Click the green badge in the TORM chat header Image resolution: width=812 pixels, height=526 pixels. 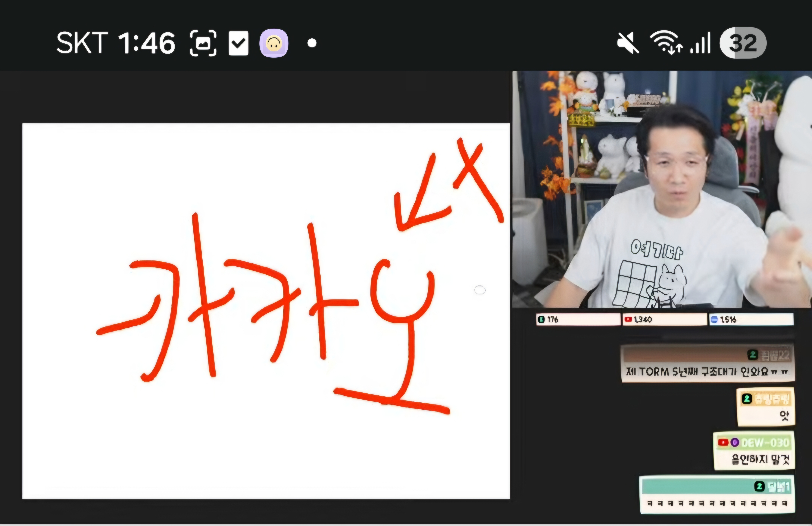point(753,355)
